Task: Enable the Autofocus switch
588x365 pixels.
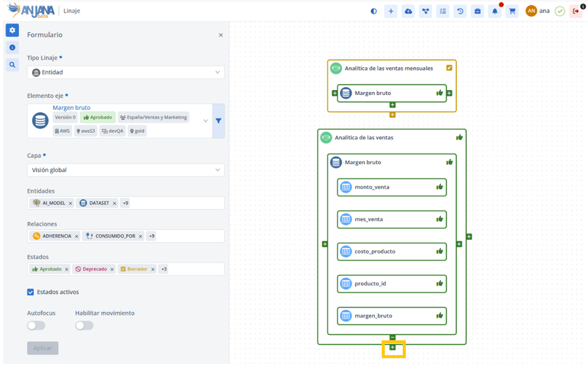Action: [x=36, y=325]
